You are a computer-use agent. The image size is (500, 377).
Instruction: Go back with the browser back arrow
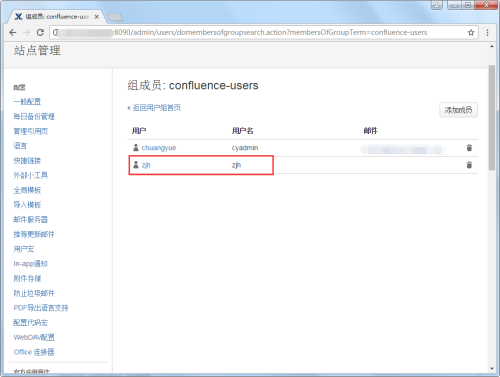13,32
